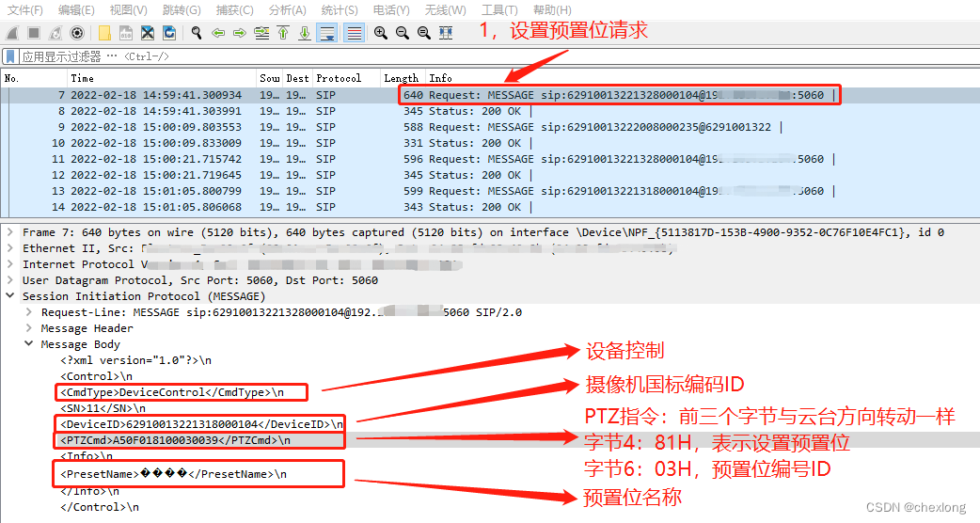Open the 跳转(G) menu
Screen dimensions: 980x523
coord(182,10)
